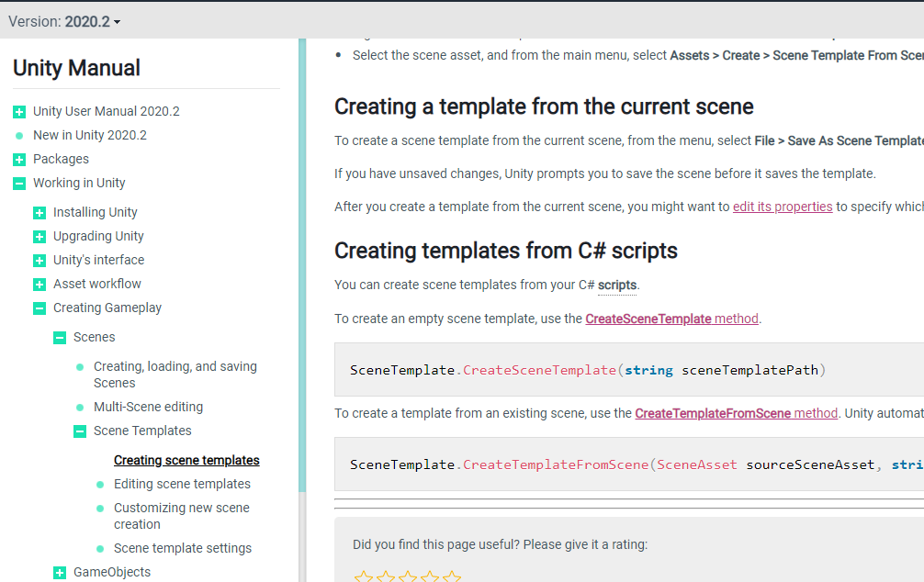924x582 pixels.
Task: Collapse the Creating Gameplay minus icon
Action: (39, 308)
